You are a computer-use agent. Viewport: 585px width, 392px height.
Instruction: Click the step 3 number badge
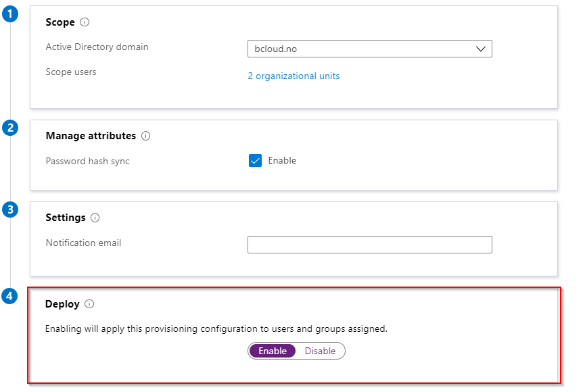click(10, 210)
